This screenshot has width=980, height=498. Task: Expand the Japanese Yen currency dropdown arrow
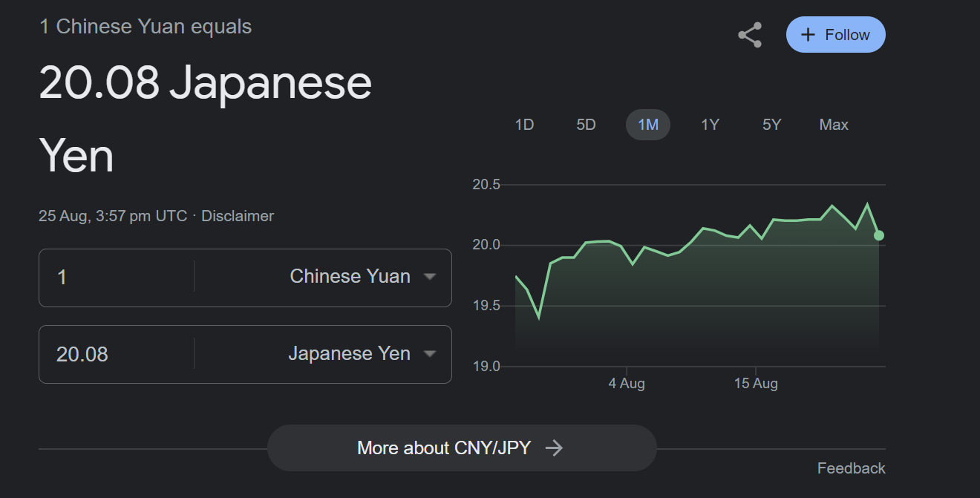click(x=429, y=354)
